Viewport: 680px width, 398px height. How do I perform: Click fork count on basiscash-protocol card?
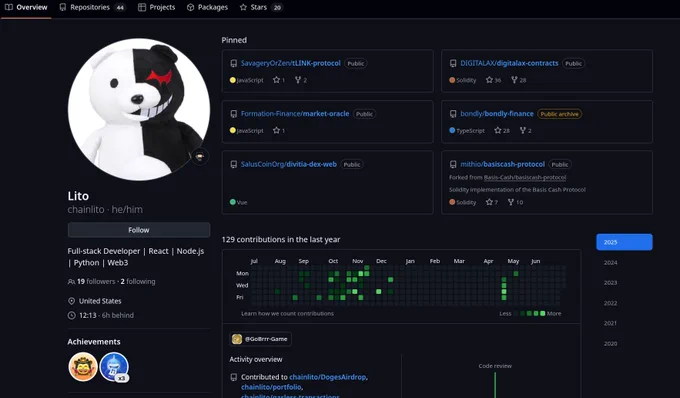coord(516,202)
